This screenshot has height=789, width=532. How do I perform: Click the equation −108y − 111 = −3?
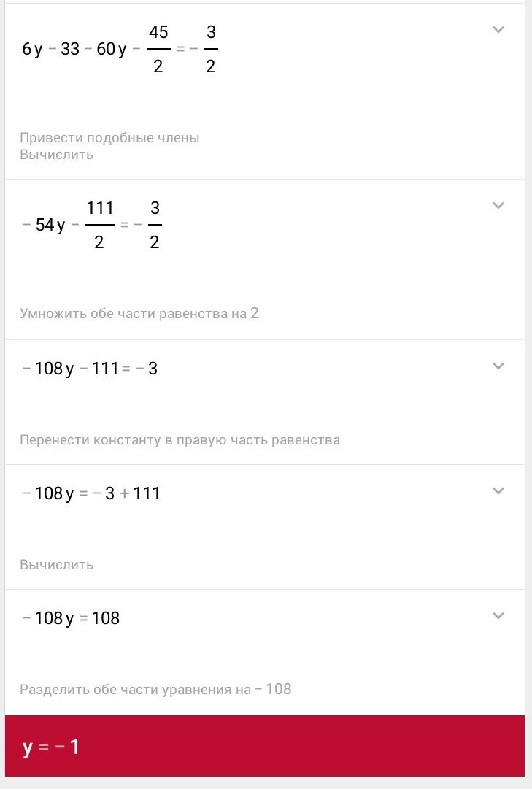(90, 369)
